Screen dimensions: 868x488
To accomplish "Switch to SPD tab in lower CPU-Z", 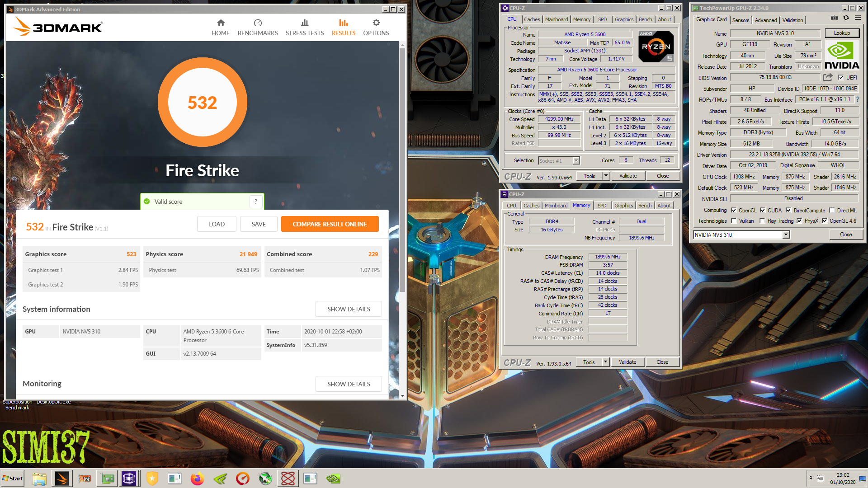I will point(602,206).
